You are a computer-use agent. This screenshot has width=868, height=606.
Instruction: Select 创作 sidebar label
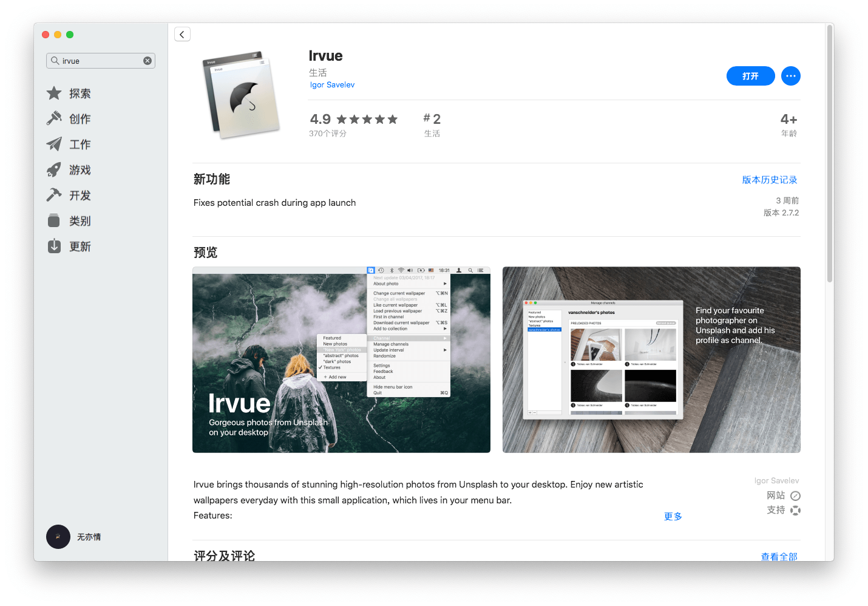(80, 119)
